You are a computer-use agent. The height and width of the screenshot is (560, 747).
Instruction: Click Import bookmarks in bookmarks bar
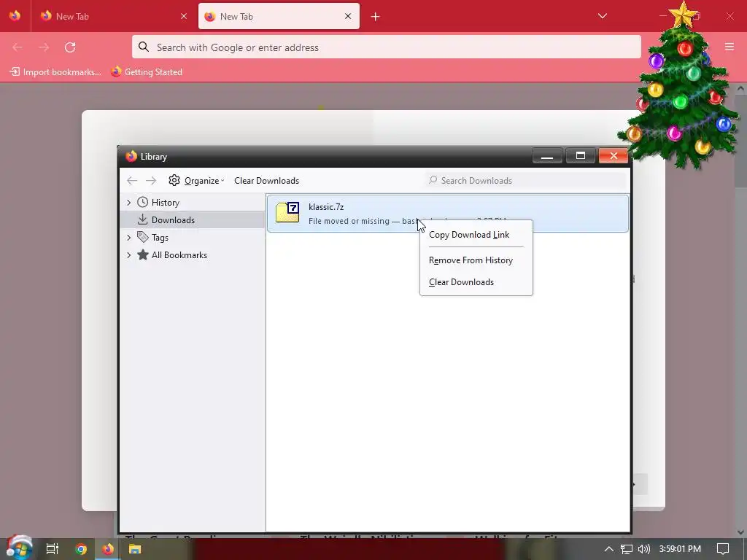point(55,72)
